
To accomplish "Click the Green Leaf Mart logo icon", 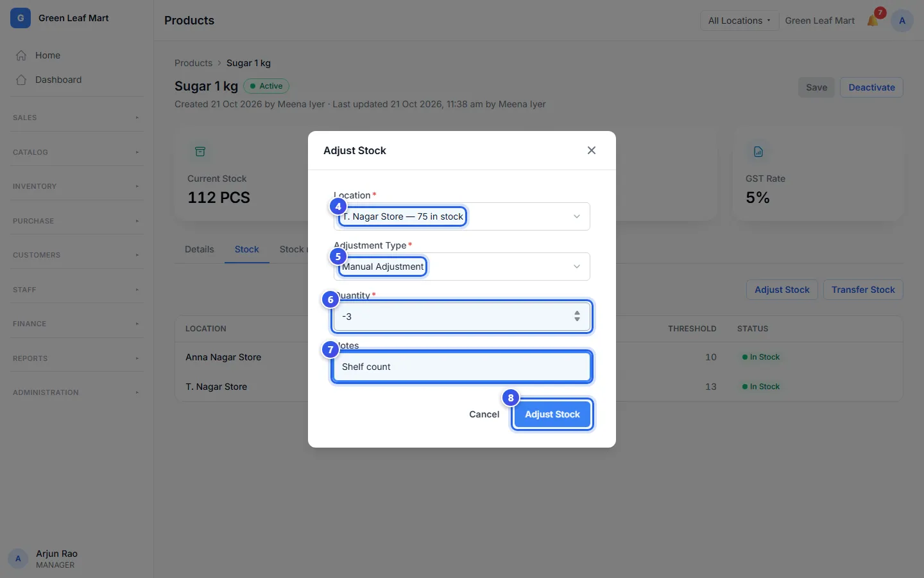I will [x=21, y=18].
